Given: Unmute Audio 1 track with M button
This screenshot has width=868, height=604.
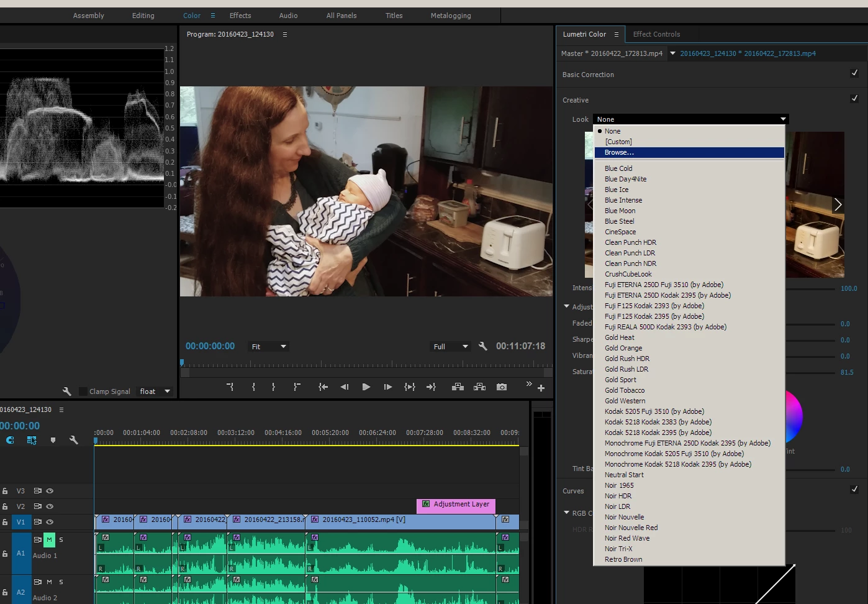Looking at the screenshot, I should tap(49, 539).
